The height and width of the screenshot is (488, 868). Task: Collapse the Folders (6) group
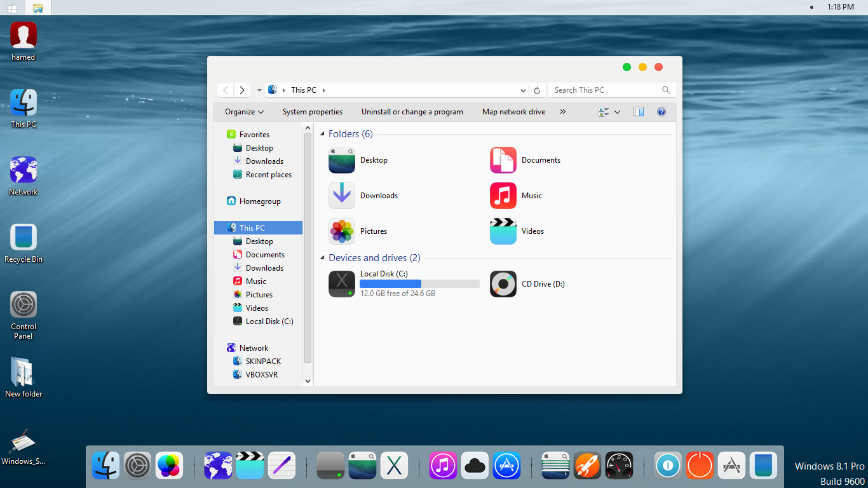tap(322, 134)
